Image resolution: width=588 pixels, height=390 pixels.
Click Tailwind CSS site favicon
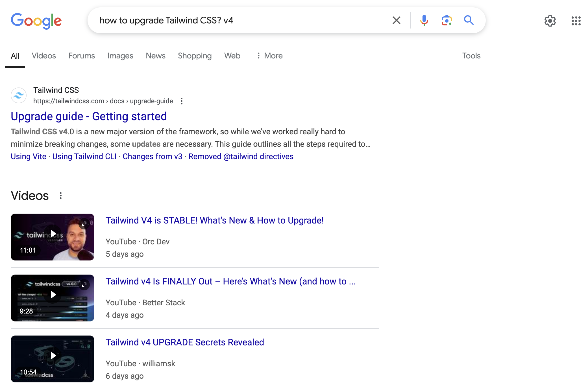coord(19,95)
